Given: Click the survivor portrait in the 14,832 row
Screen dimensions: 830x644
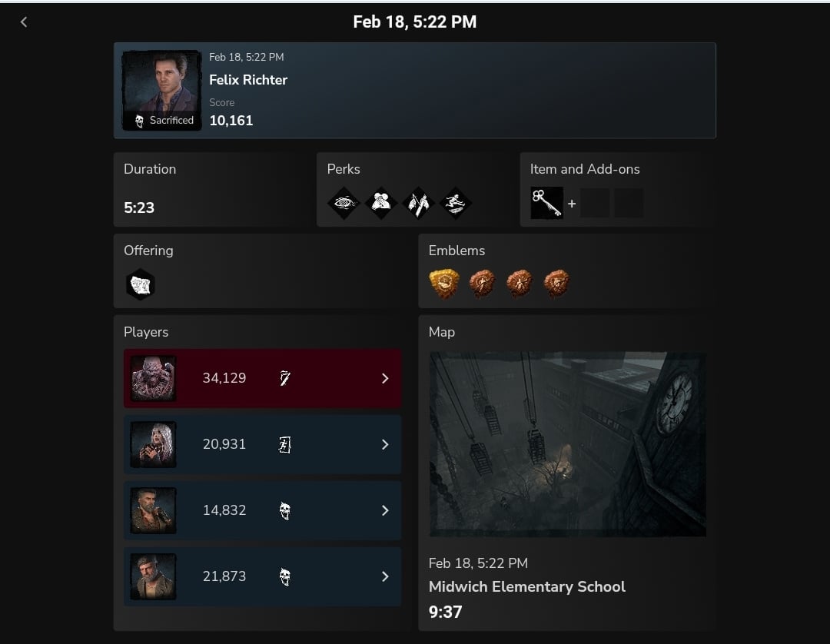Looking at the screenshot, I should [x=154, y=510].
